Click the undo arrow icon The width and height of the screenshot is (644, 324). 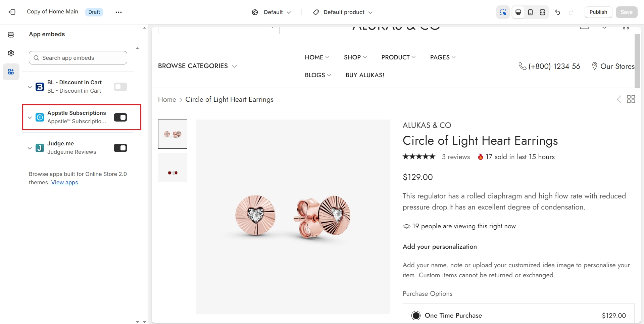pyautogui.click(x=557, y=12)
